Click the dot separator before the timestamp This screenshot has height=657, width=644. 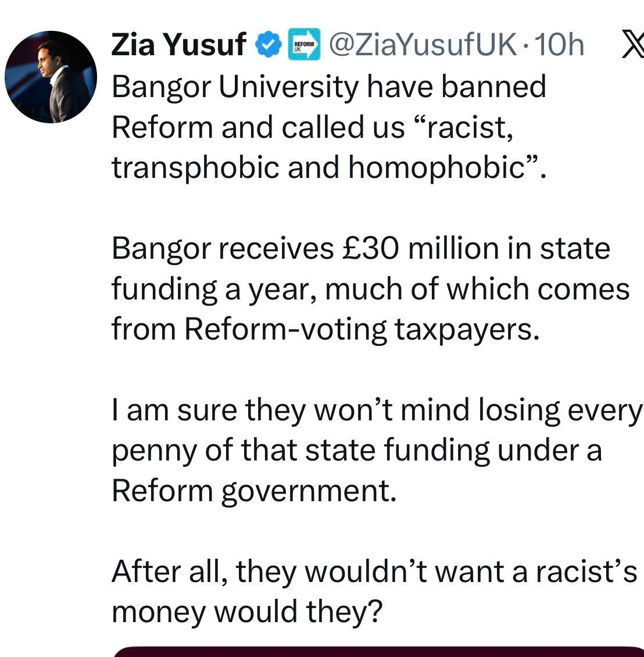pyautogui.click(x=525, y=47)
